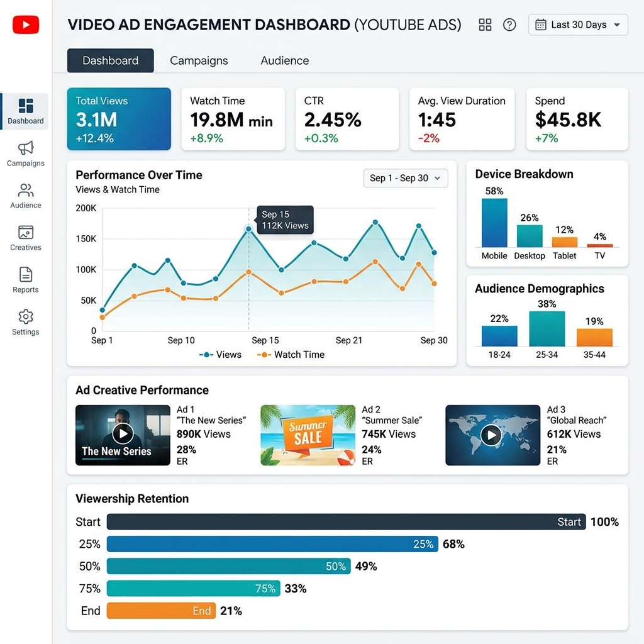Click the "200K" y-axis label

point(86,208)
